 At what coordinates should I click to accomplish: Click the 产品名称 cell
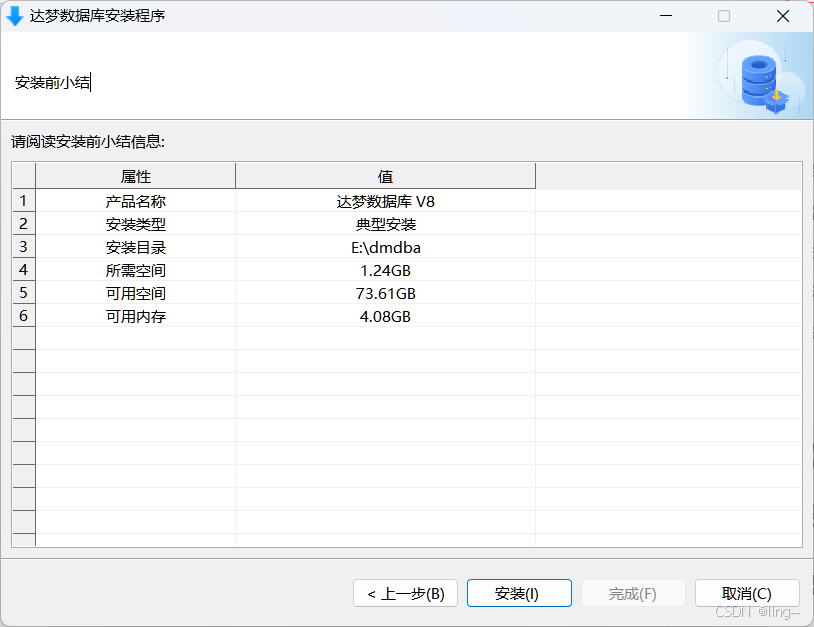[x=135, y=201]
